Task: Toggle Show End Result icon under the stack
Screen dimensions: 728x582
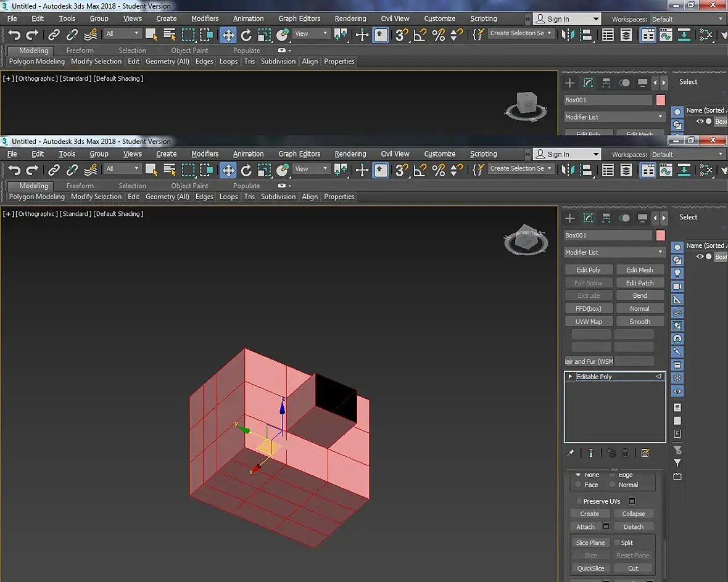Action: click(x=590, y=453)
